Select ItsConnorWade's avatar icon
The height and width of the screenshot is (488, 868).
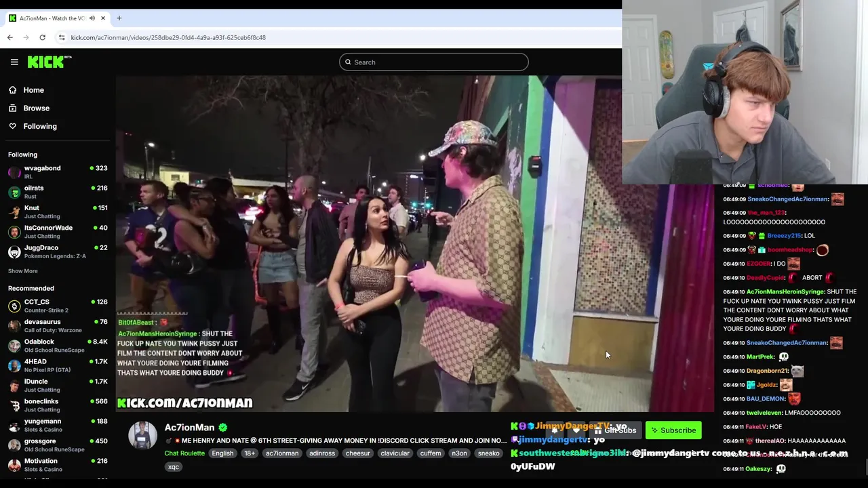click(x=14, y=232)
